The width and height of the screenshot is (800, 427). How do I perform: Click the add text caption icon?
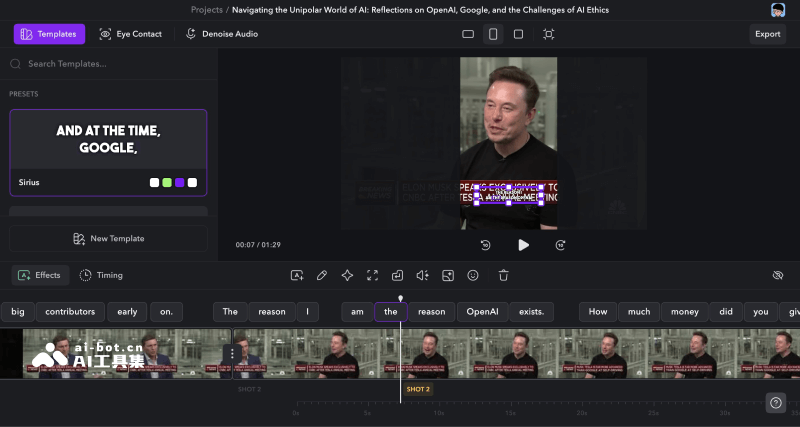click(297, 275)
